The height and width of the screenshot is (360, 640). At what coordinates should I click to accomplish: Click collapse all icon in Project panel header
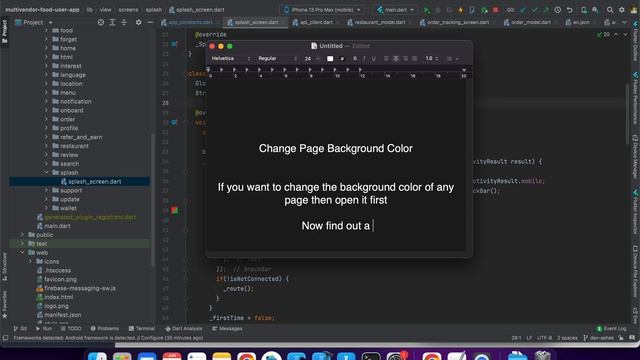pyautogui.click(x=124, y=22)
